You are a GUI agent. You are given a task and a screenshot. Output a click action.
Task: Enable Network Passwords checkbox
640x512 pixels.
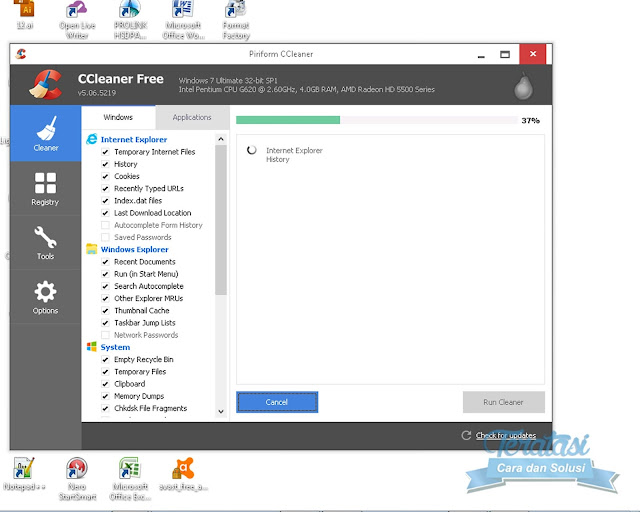pos(105,335)
